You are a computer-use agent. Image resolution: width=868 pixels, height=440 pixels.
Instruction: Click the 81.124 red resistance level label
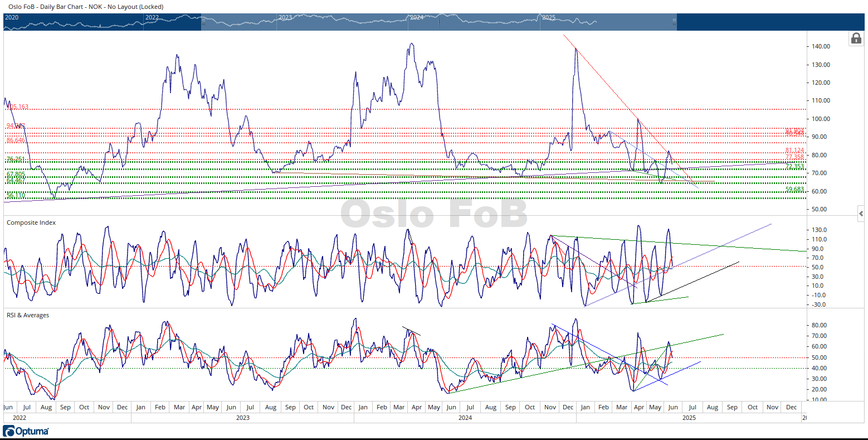pos(794,151)
